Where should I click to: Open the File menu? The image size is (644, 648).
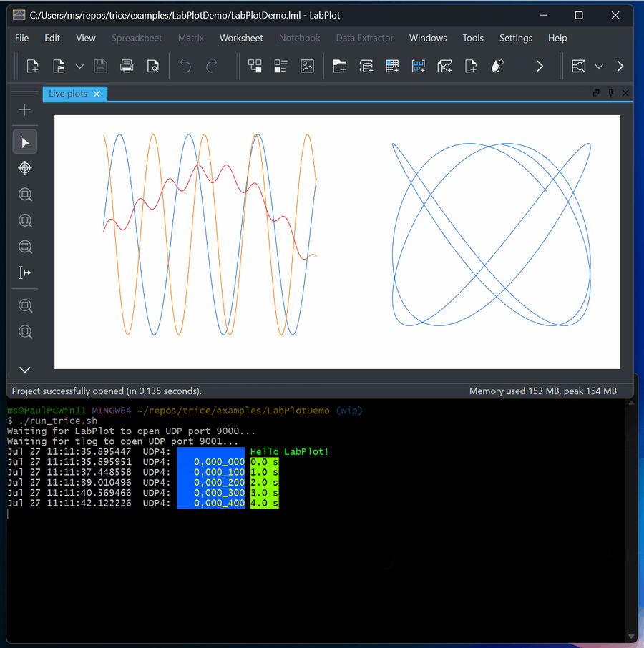(x=22, y=38)
